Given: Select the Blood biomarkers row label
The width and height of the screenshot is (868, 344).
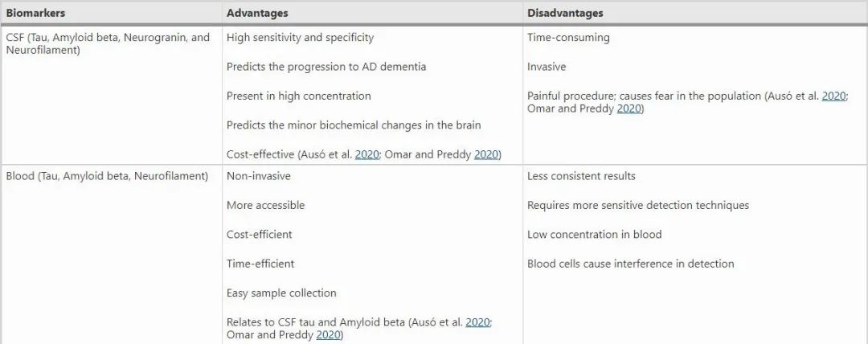Looking at the screenshot, I should (x=107, y=176).
